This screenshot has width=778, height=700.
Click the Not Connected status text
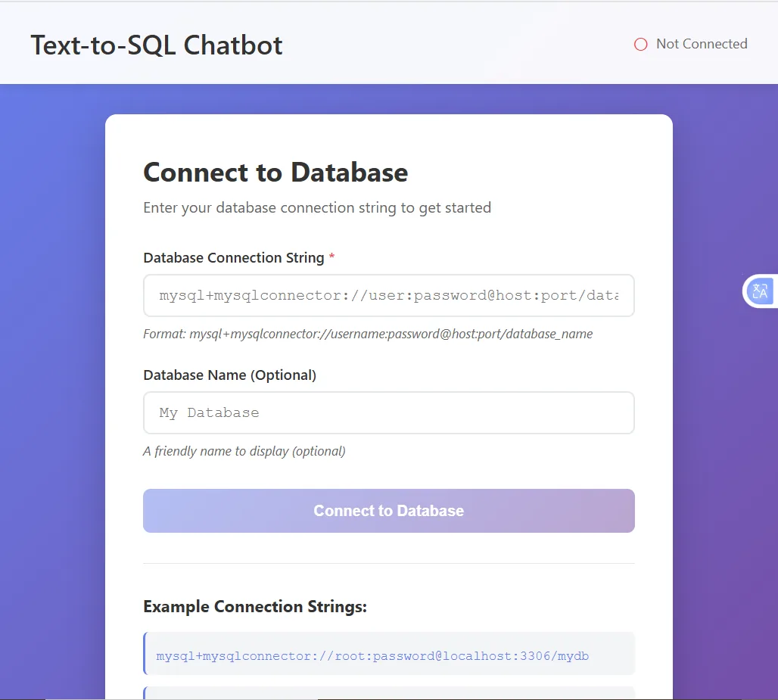click(702, 44)
